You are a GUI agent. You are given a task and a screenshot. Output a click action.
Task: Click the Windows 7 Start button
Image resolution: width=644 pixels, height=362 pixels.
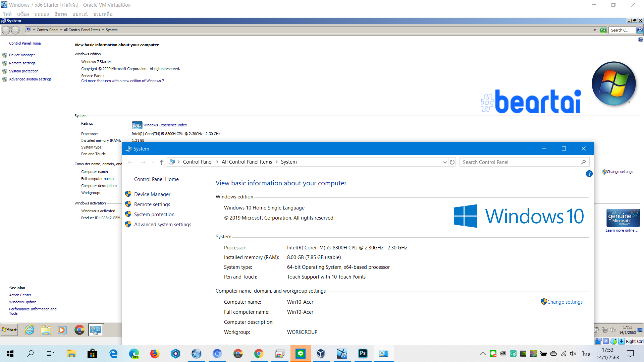[x=9, y=330]
